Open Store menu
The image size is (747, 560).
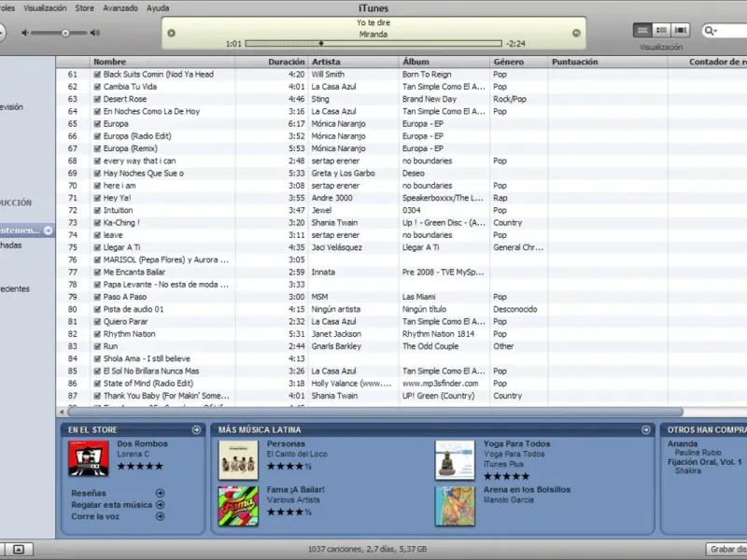(84, 8)
